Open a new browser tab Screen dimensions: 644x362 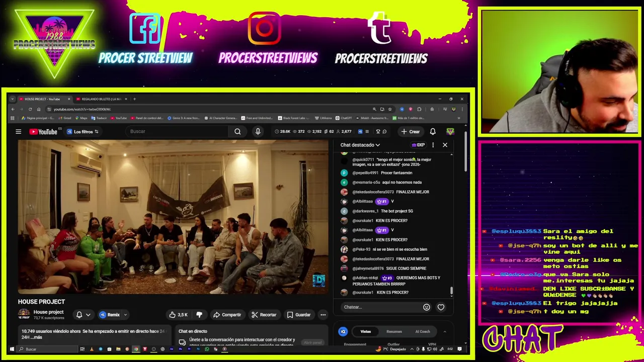coord(134,99)
